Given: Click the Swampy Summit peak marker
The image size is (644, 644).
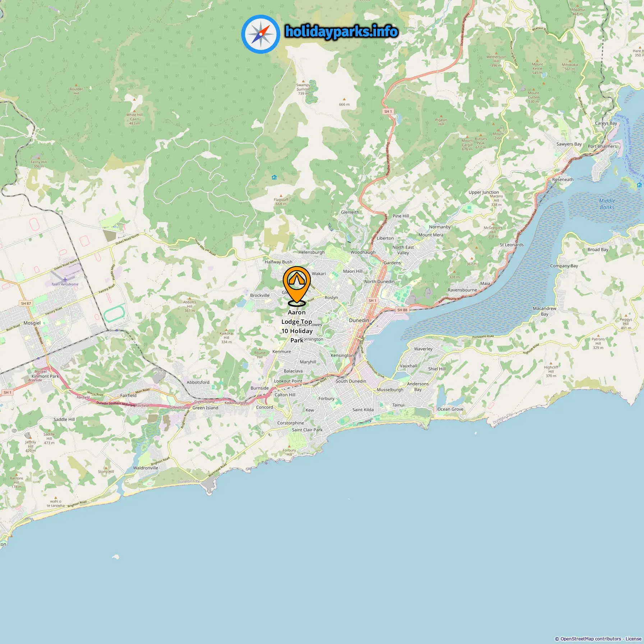Looking at the screenshot, I should tap(303, 81).
